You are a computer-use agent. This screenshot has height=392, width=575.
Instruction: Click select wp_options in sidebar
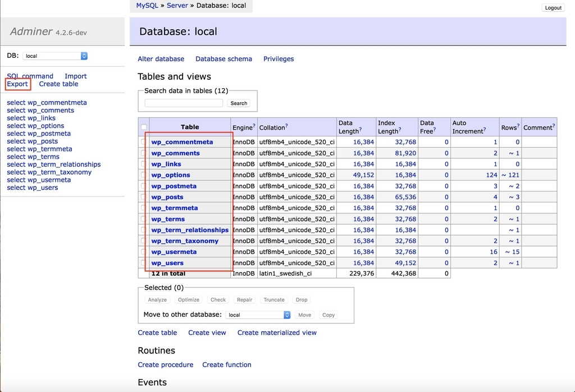(x=35, y=126)
